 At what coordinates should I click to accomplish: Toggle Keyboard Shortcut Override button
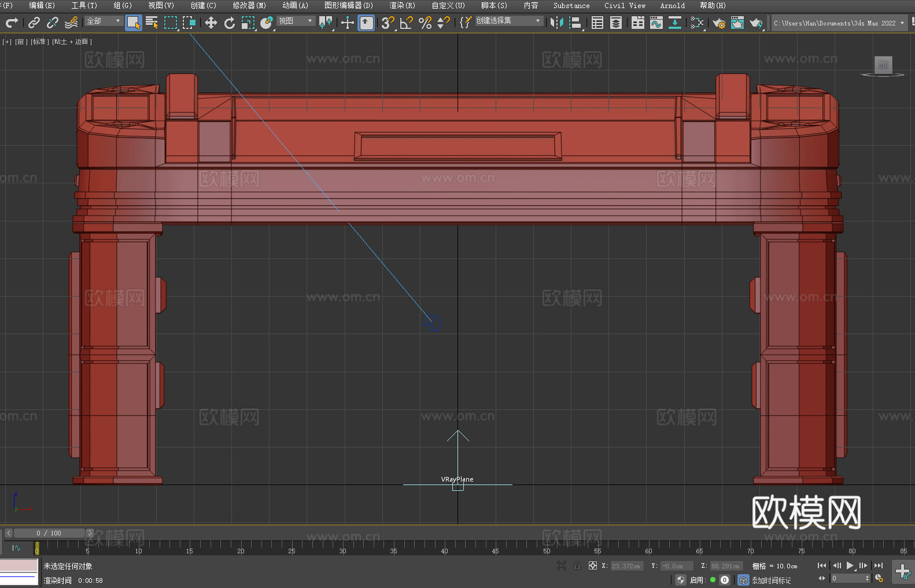366,23
